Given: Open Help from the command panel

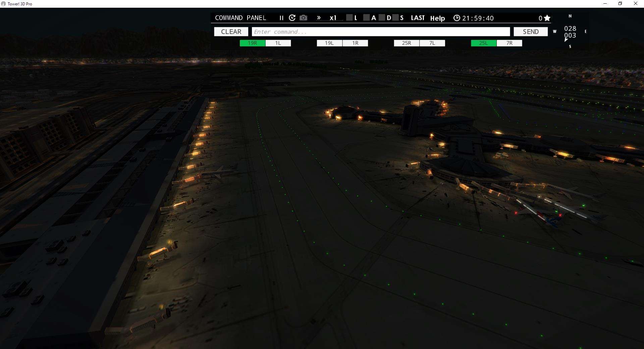Looking at the screenshot, I should pyautogui.click(x=437, y=18).
